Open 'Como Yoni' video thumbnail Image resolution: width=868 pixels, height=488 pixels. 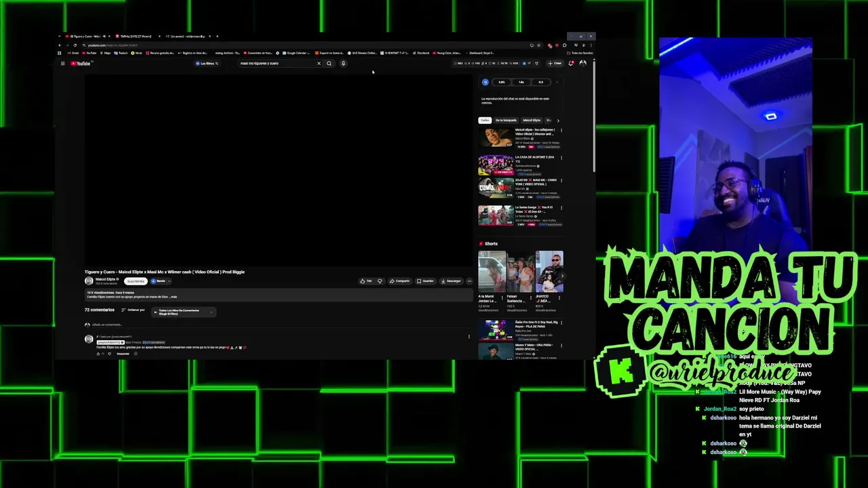496,188
